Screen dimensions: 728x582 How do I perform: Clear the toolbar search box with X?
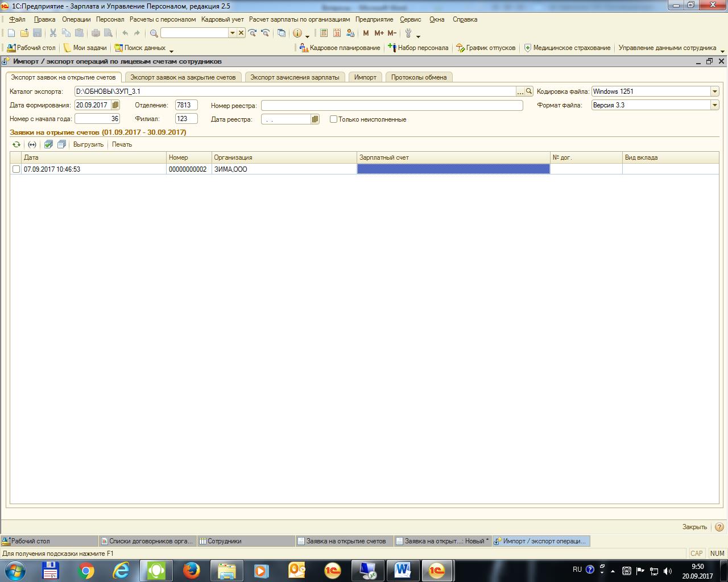pos(241,33)
